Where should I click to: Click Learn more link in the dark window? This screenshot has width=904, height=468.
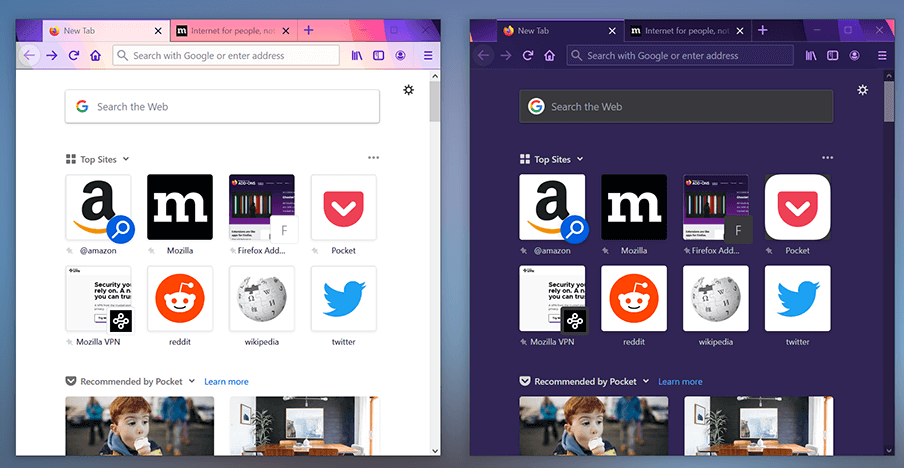680,382
